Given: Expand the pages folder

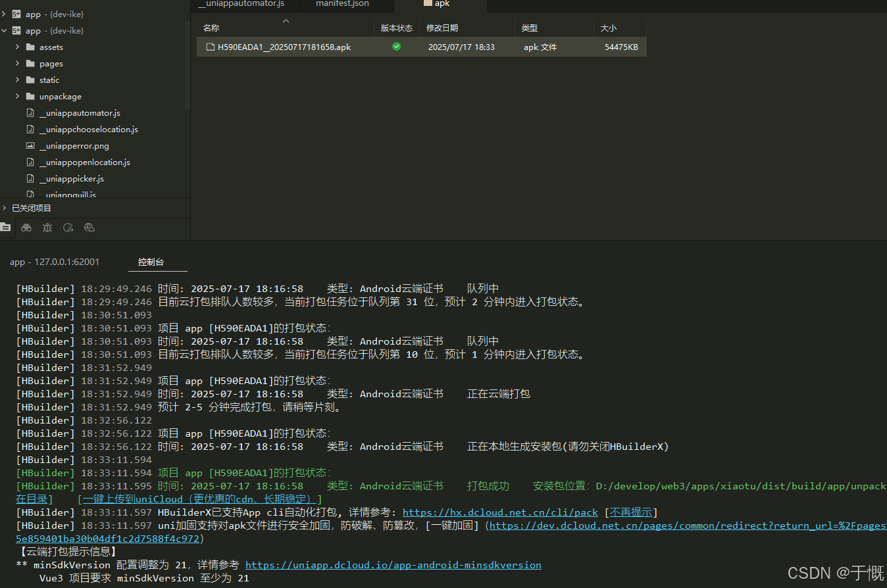Looking at the screenshot, I should (x=17, y=64).
